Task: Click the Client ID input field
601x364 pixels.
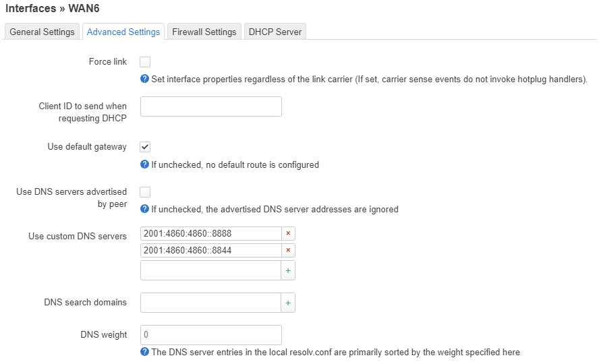Action: pos(211,107)
